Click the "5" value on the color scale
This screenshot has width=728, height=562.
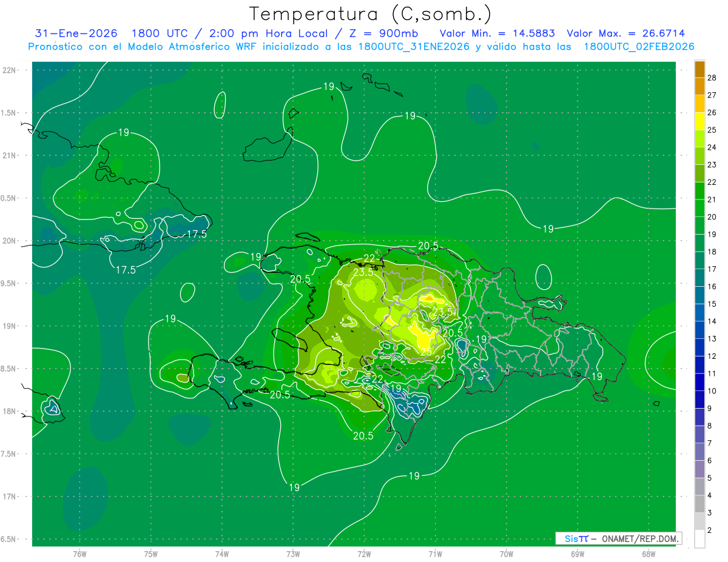(710, 478)
